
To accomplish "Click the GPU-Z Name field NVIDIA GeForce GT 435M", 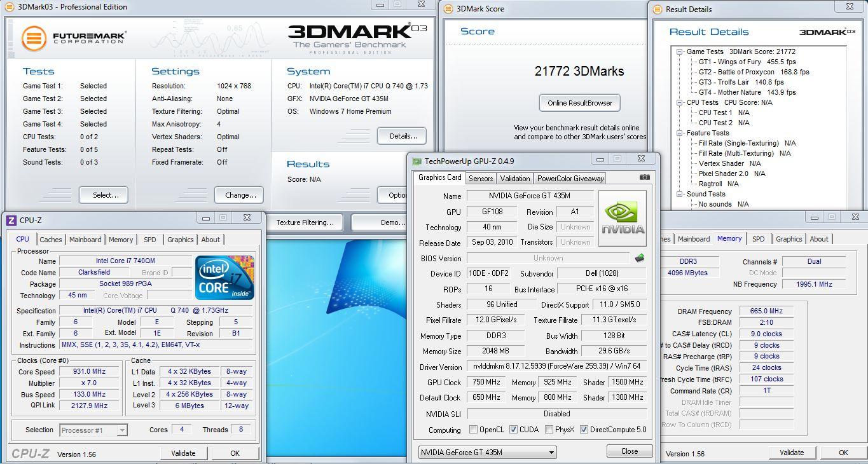I will point(530,196).
